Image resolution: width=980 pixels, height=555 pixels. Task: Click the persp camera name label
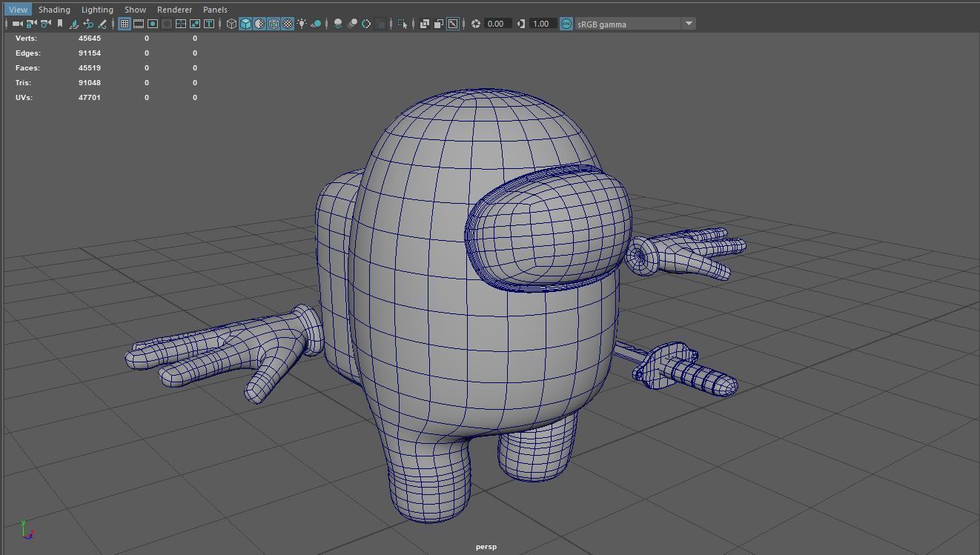(486, 547)
